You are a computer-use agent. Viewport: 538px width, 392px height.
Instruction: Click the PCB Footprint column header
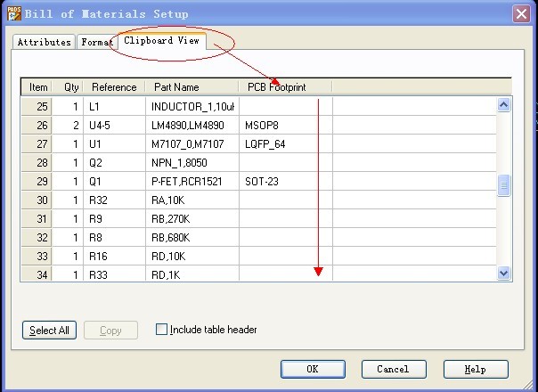(x=285, y=87)
